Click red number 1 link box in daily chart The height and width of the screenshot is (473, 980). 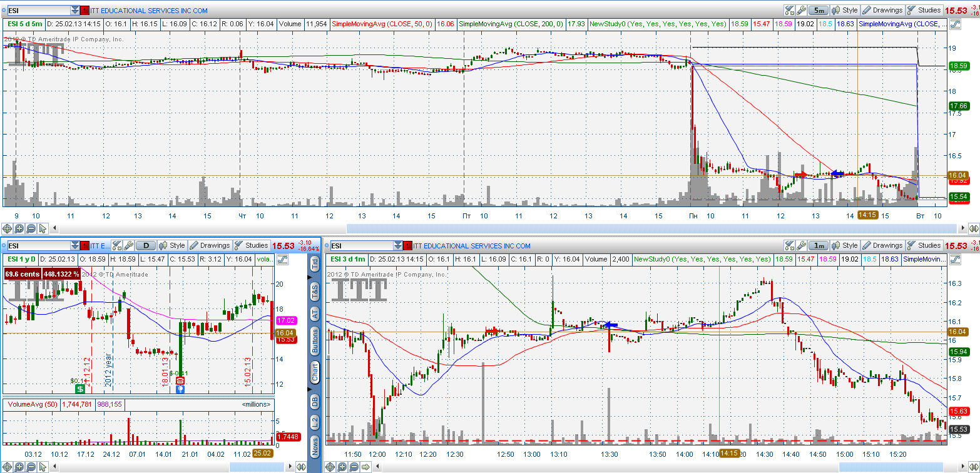tap(85, 246)
